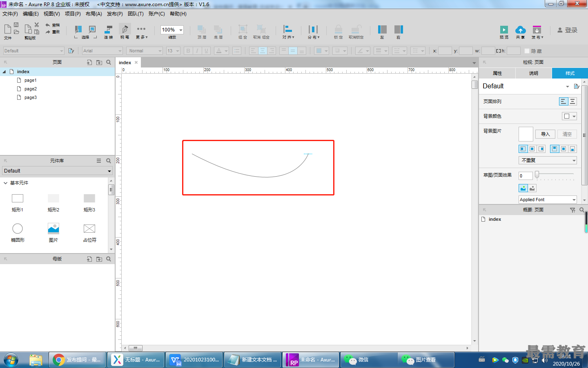
Task: Collapse the index page tree node
Action: click(4, 72)
